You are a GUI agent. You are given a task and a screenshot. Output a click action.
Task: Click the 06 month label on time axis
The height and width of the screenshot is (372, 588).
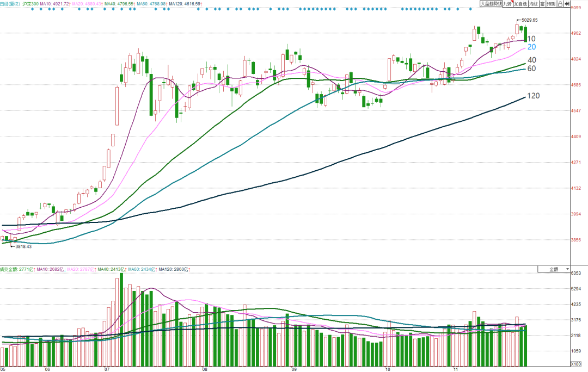tap(47, 369)
